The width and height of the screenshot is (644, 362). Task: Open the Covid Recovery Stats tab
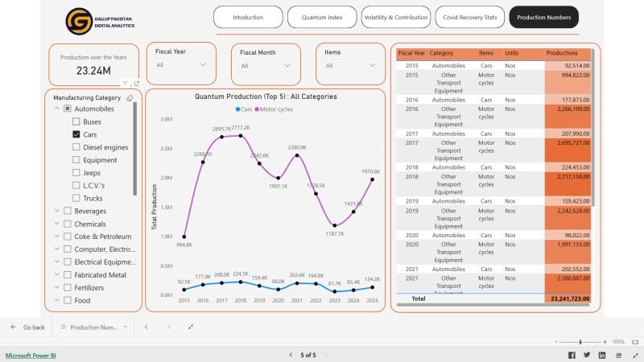click(x=469, y=17)
